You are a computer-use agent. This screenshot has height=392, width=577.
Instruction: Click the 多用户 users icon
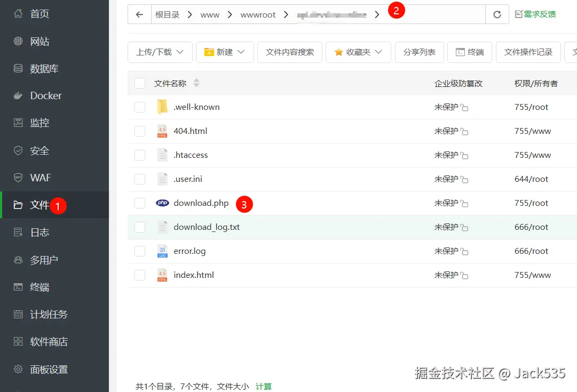click(x=18, y=260)
